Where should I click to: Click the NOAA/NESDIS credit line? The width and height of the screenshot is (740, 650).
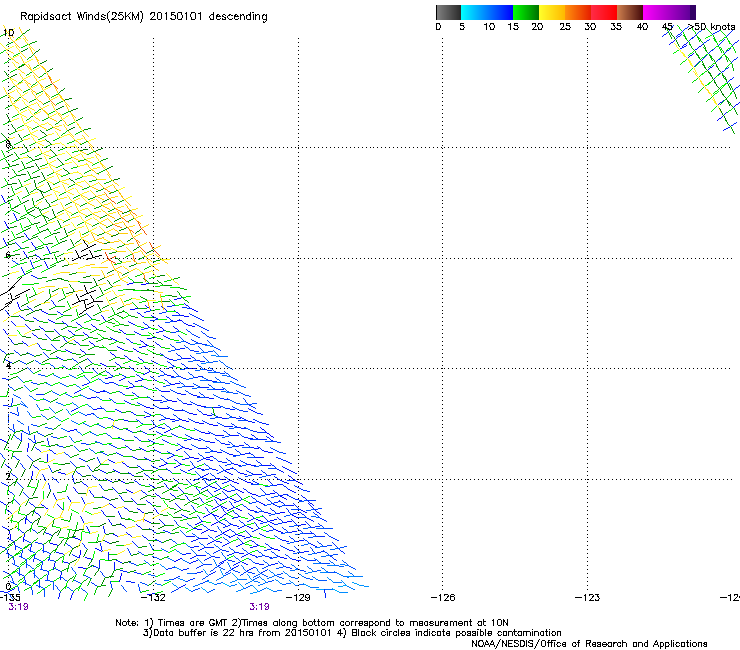coord(589,644)
